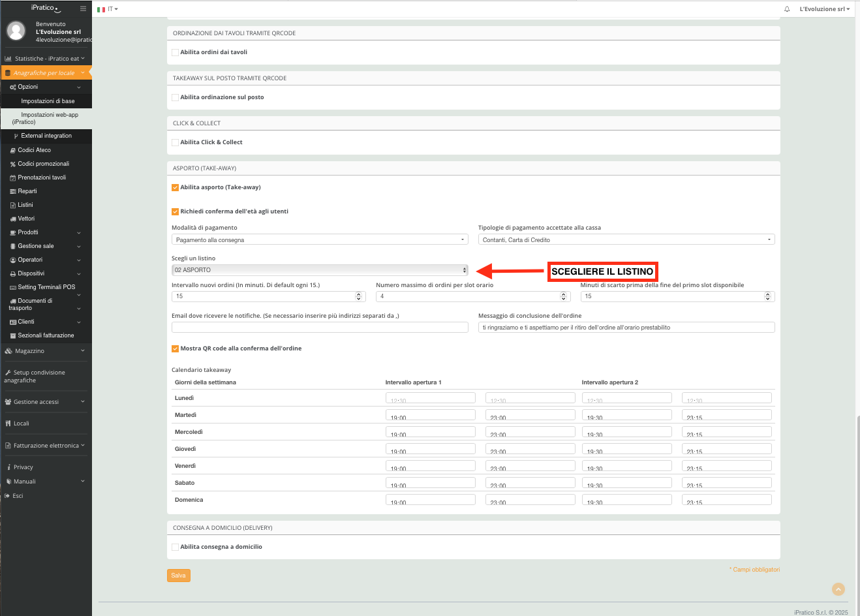860x616 pixels.
Task: Click the Email dove ricevere le notifiche field
Action: 320,328
